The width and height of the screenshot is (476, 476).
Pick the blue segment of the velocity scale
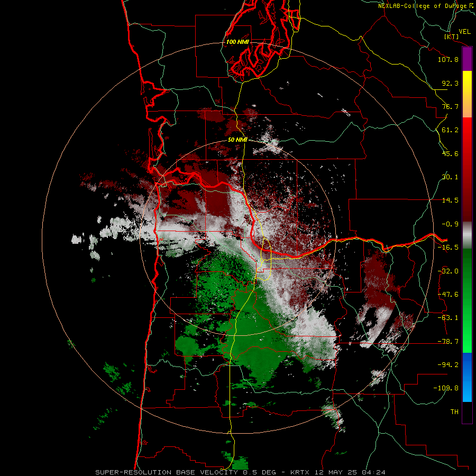coord(467,377)
